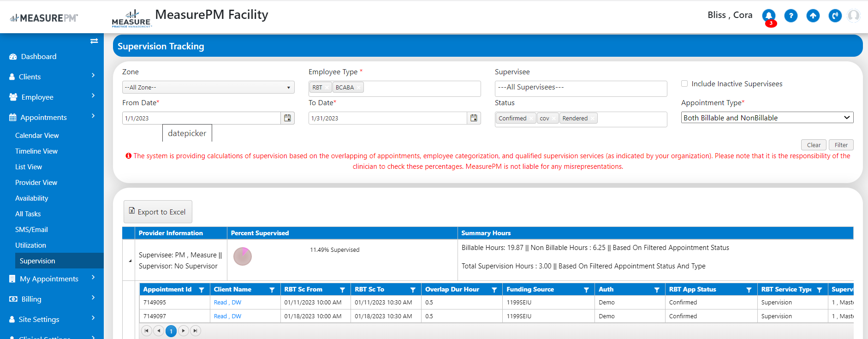Click the MeasurePM logo in the sidebar

(44, 18)
